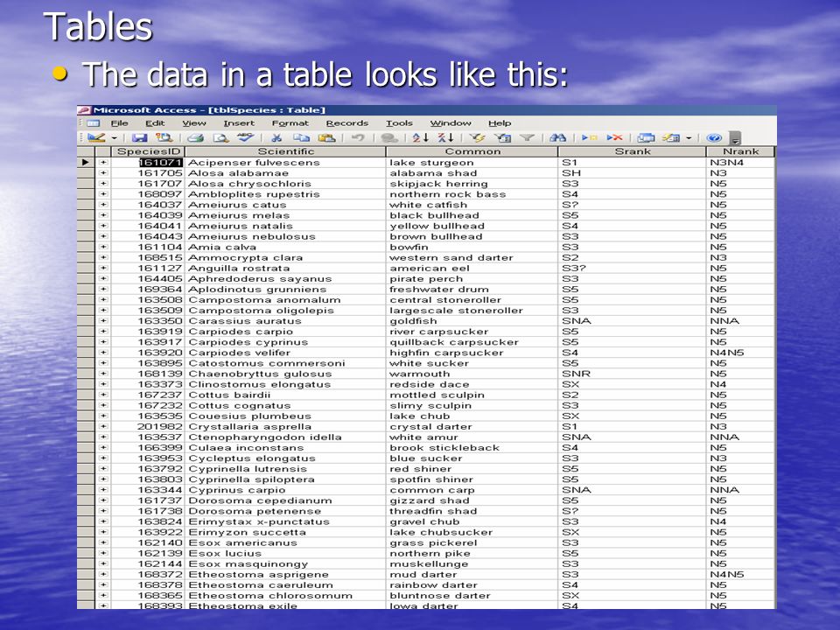Viewport: 840px width, 630px height.
Task: Open the Help menu
Action: tap(500, 123)
